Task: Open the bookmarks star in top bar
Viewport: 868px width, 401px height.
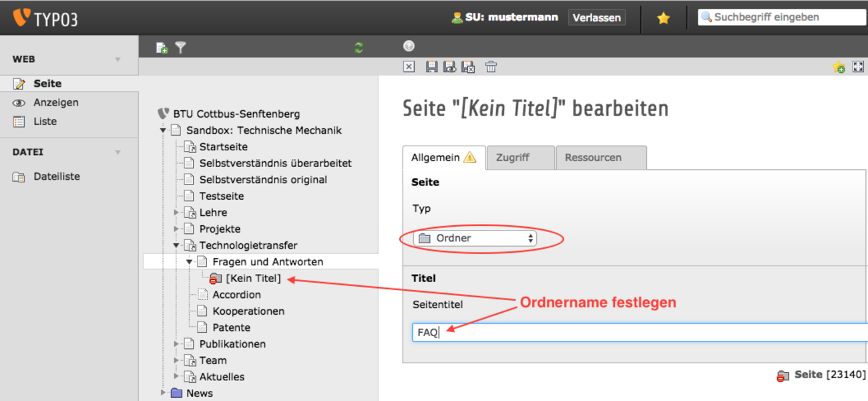Action: pos(663,19)
